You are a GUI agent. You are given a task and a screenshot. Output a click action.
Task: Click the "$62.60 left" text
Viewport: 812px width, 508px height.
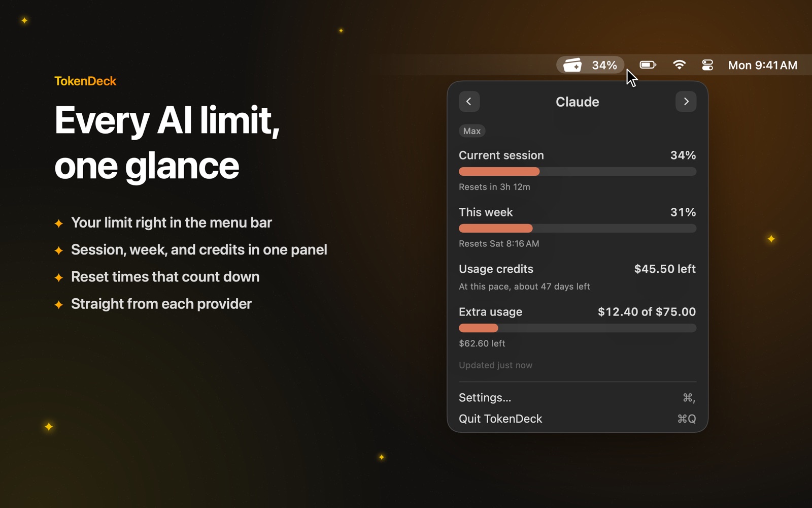pyautogui.click(x=482, y=343)
